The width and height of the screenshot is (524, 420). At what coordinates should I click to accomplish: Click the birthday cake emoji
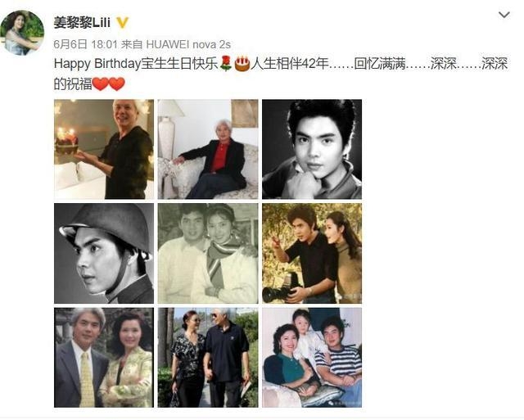coord(242,64)
